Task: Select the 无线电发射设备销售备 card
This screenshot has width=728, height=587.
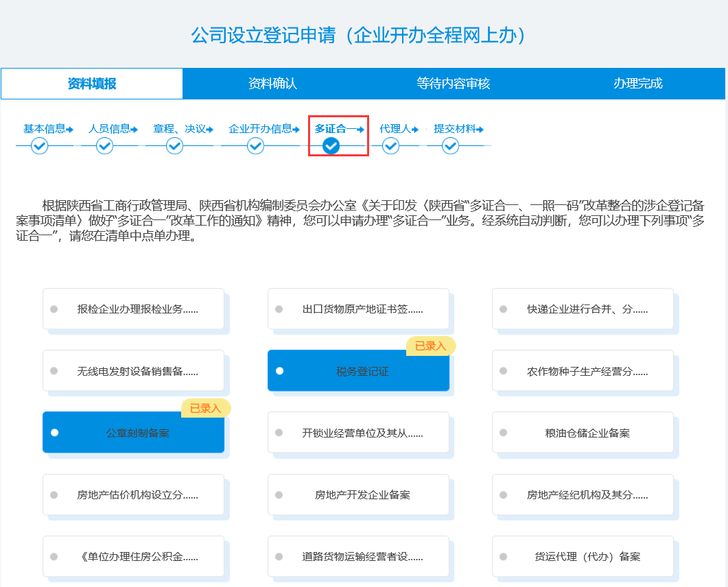Action: (133, 370)
